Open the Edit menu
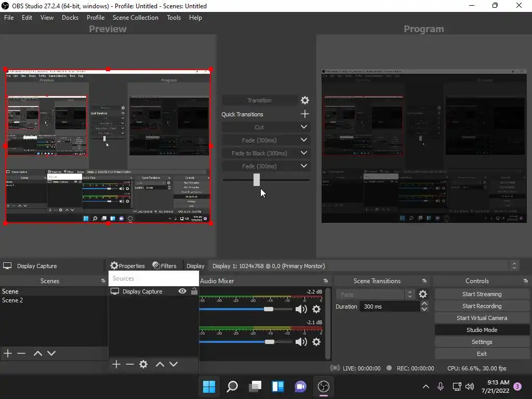 (27, 18)
